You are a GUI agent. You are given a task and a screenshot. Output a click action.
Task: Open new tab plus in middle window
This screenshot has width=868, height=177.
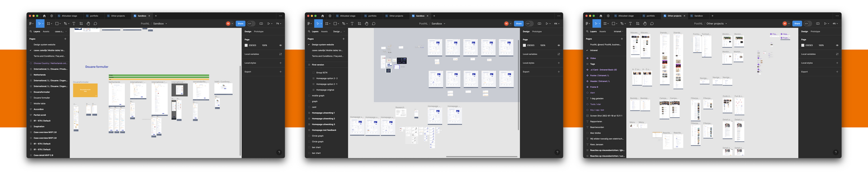click(x=434, y=16)
